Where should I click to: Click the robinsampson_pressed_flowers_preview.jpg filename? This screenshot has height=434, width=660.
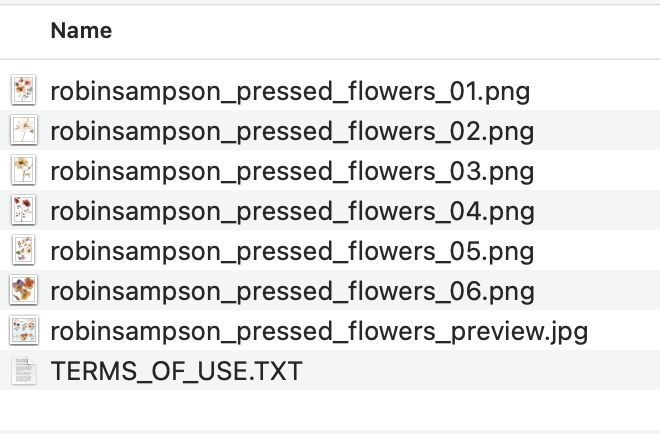pyautogui.click(x=319, y=332)
